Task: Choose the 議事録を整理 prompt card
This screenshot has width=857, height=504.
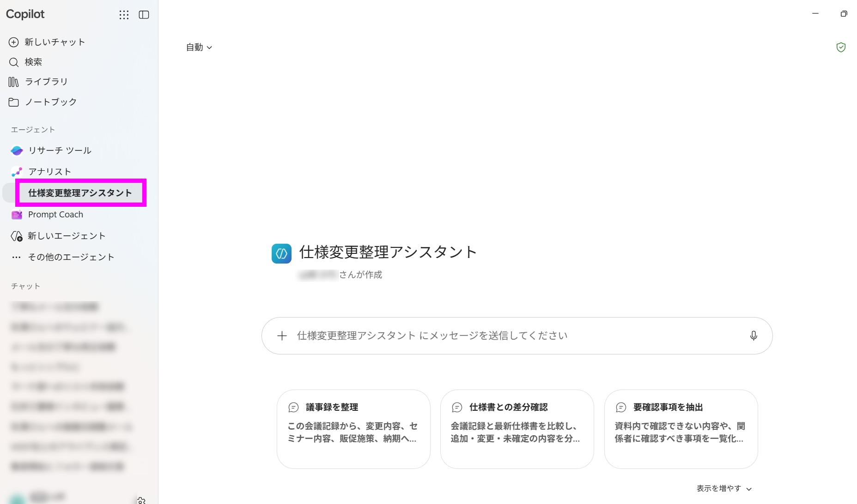Action: point(353,429)
